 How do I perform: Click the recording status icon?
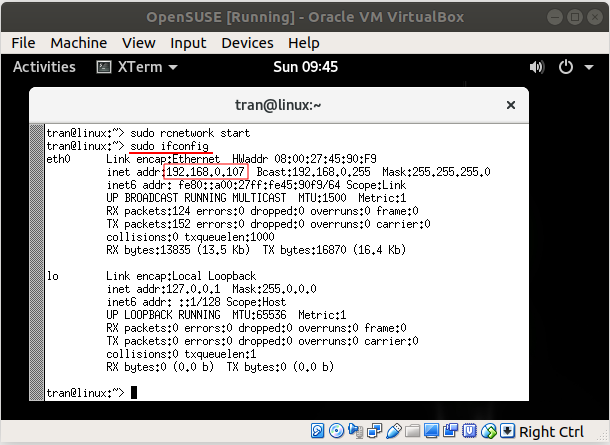(450, 431)
